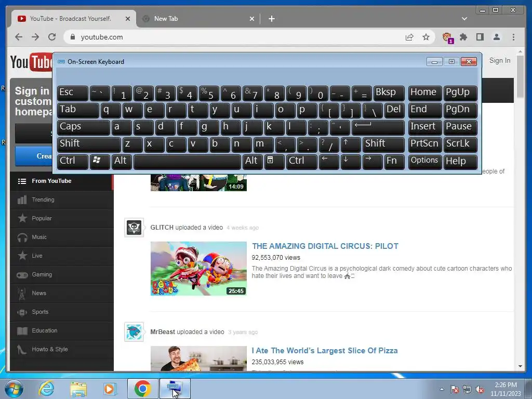
Task: Click the Action Center flag icon
Action: click(x=454, y=389)
